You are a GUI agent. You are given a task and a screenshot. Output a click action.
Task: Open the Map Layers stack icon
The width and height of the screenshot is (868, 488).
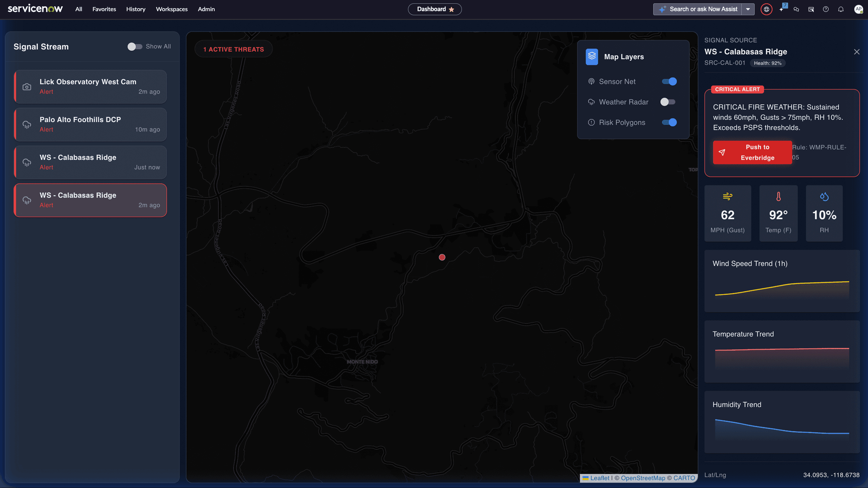[x=592, y=57]
